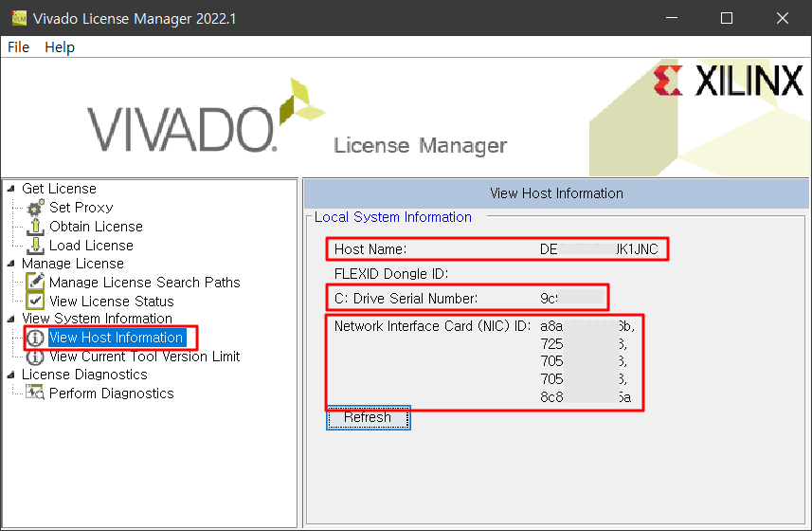Click the Local System Information group title
Screen dimensions: 812x531
pyautogui.click(x=393, y=217)
